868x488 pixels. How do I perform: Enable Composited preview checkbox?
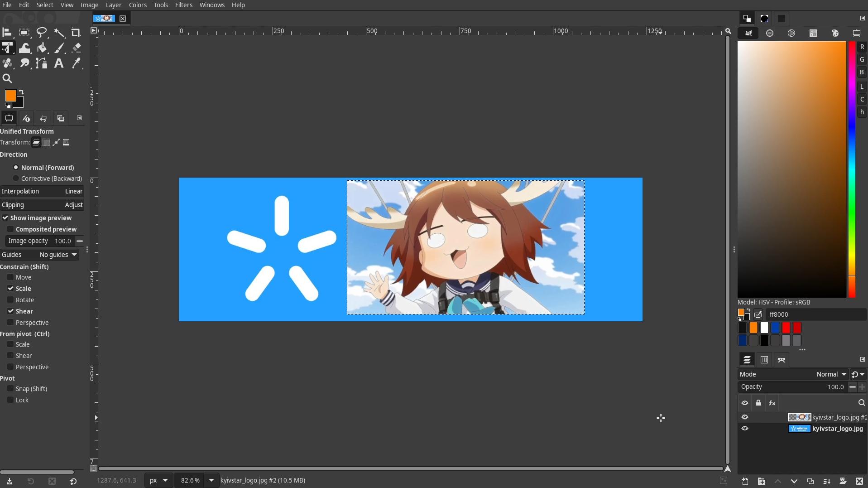10,229
